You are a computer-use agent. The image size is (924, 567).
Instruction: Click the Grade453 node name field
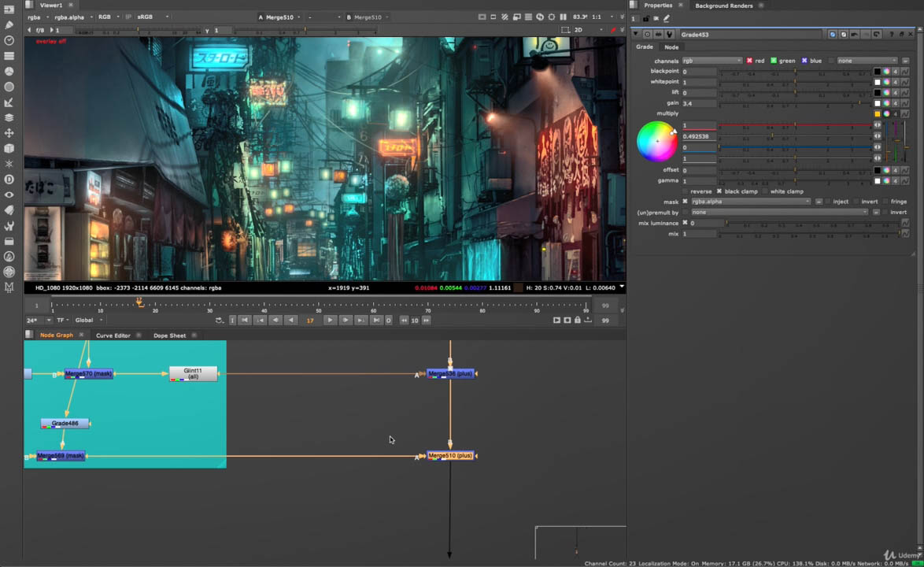pos(751,35)
